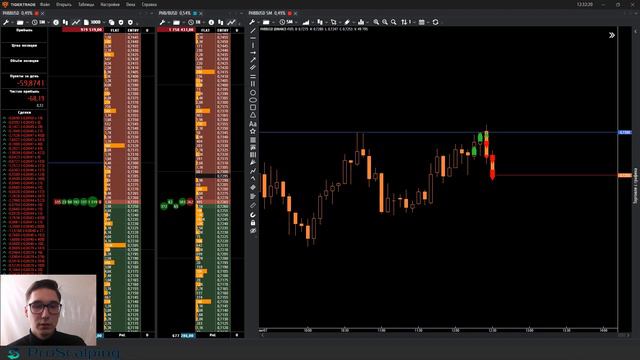Open the chart candle type icon
640x360 pixels.
coord(320,22)
